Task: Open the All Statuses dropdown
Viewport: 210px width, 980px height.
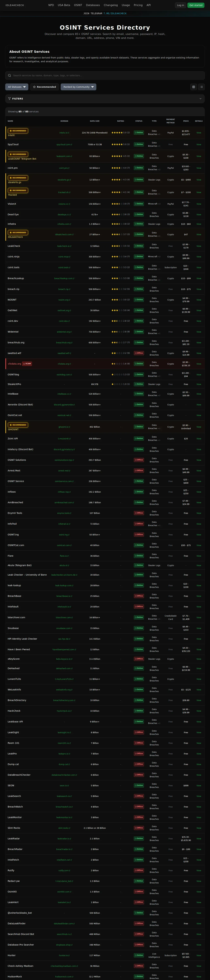Action: pyautogui.click(x=17, y=87)
